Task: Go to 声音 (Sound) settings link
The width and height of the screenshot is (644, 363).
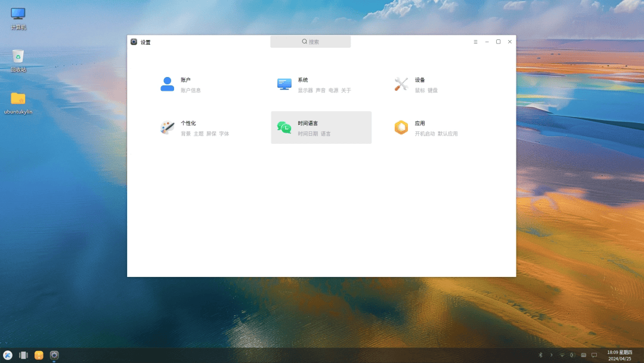Action: (321, 91)
